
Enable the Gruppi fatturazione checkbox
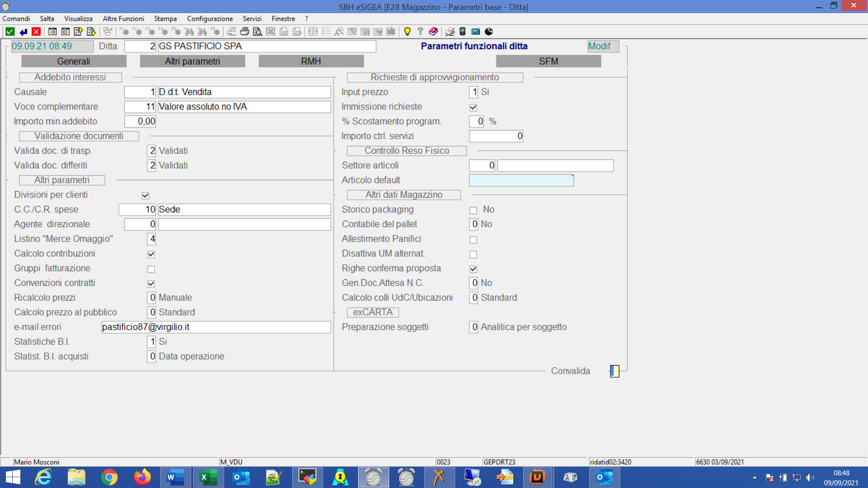[151, 269]
